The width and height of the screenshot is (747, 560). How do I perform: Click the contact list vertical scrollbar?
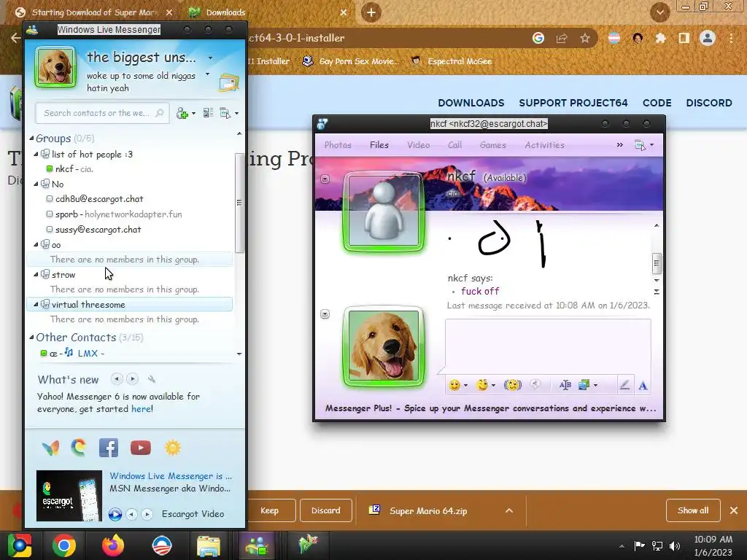point(239,203)
